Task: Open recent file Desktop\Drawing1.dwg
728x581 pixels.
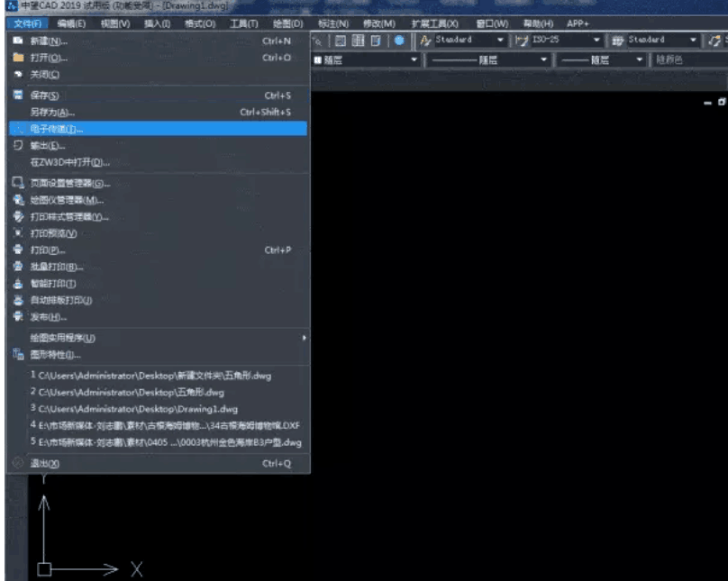Action: 159,409
